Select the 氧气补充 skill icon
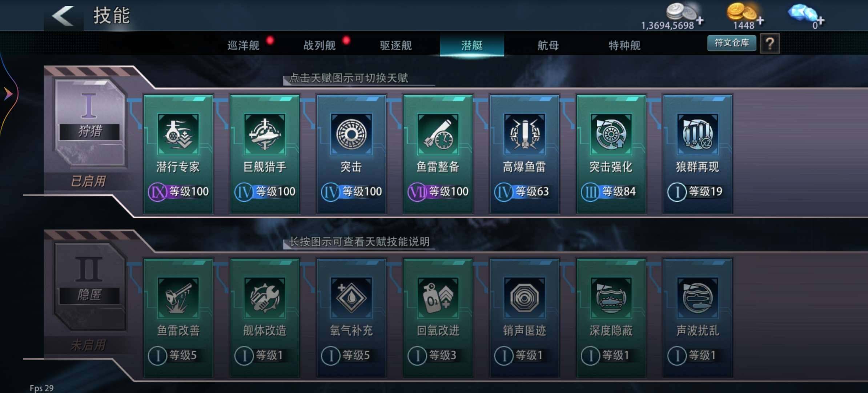868x393 pixels. click(351, 298)
